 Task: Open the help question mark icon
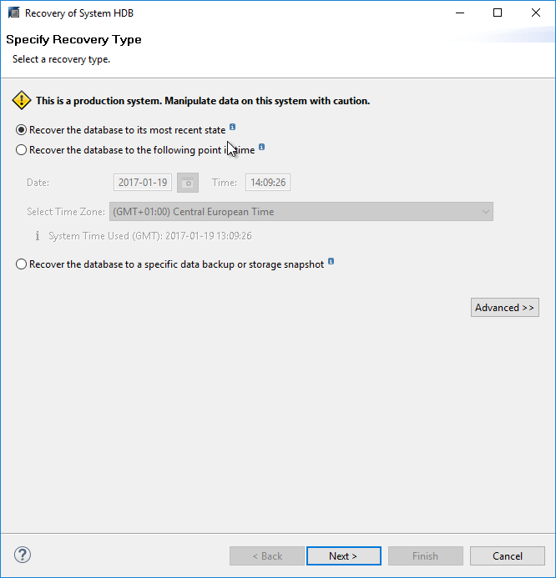[x=22, y=554]
